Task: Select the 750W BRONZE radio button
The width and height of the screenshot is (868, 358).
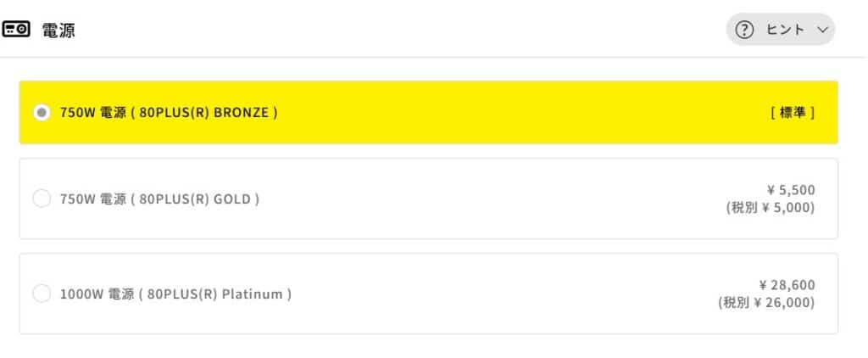Action: click(41, 113)
